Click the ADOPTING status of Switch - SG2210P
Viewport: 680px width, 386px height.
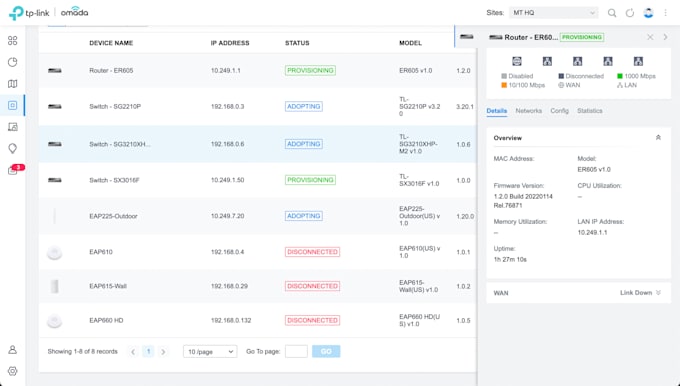pos(304,106)
